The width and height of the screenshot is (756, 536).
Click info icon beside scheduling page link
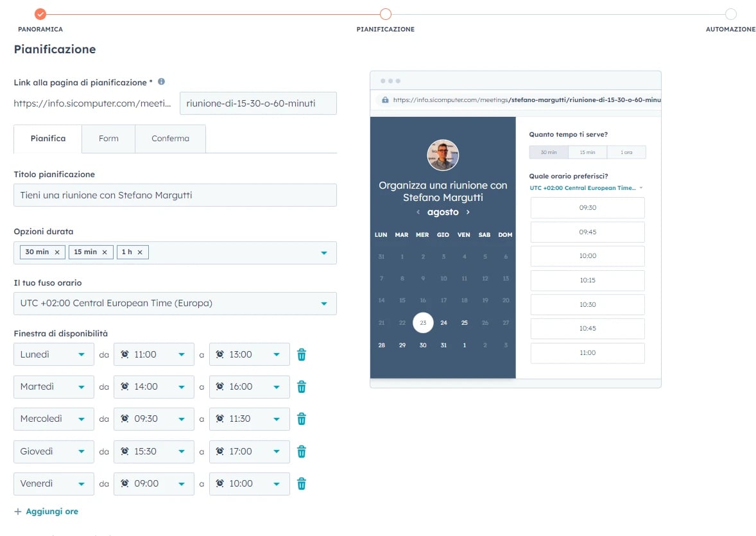click(161, 82)
